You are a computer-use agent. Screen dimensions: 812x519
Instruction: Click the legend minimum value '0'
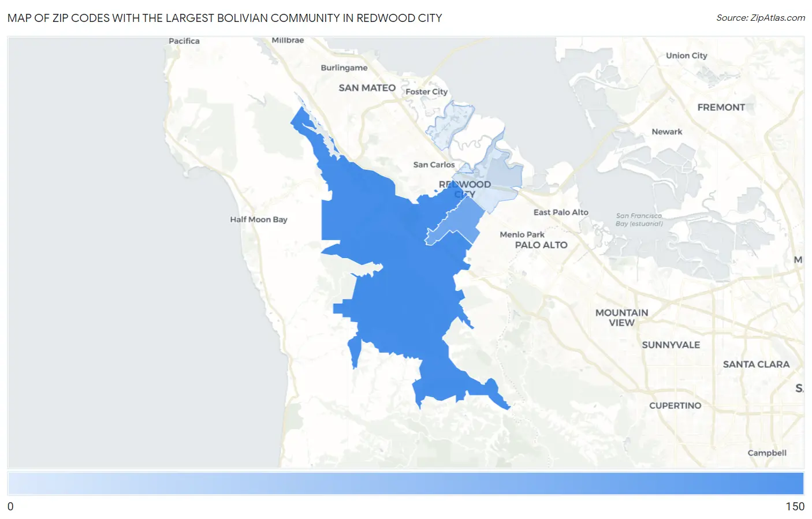10,506
